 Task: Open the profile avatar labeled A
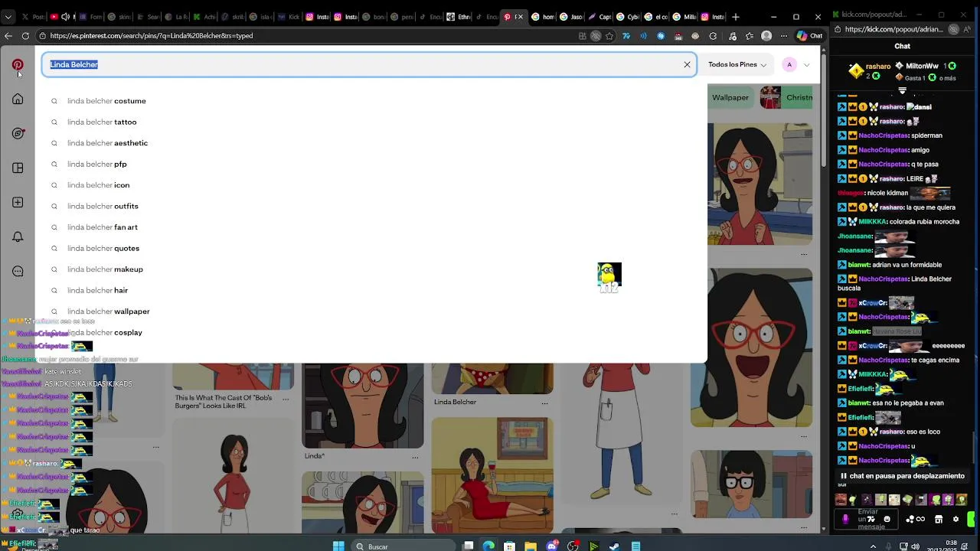point(789,65)
